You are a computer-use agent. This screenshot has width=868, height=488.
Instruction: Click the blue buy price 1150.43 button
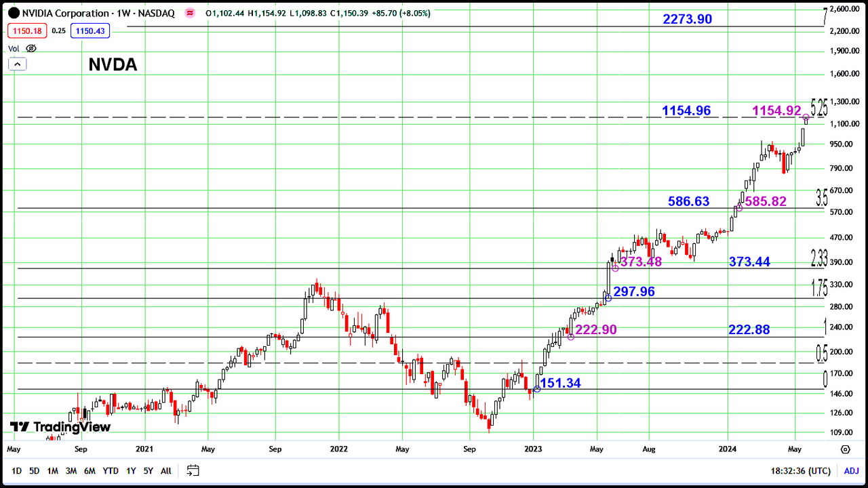point(89,30)
